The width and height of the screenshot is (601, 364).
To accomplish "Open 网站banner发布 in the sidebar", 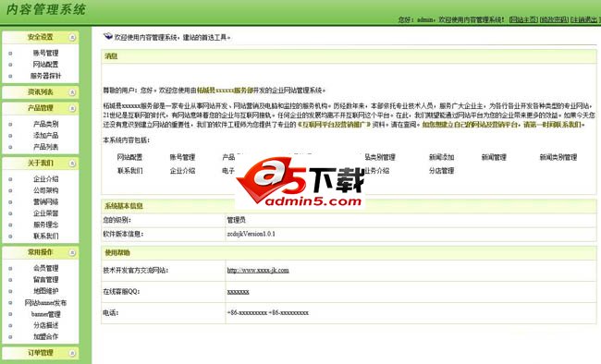I will coord(45,303).
